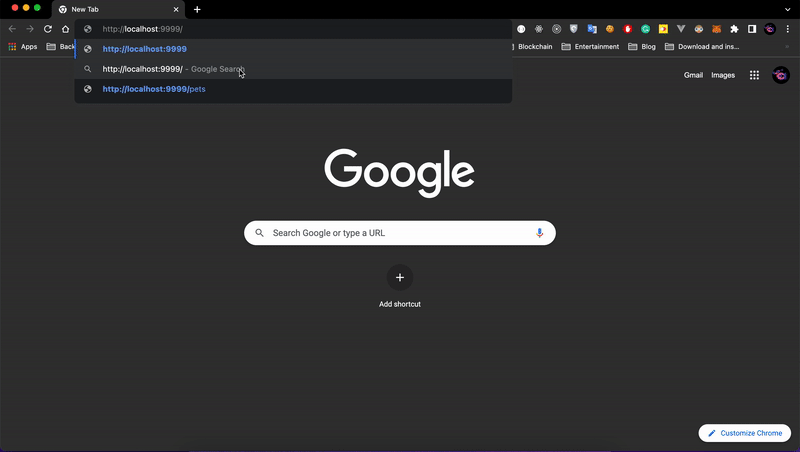
Task: Click the Customize Chrome button
Action: [745, 433]
